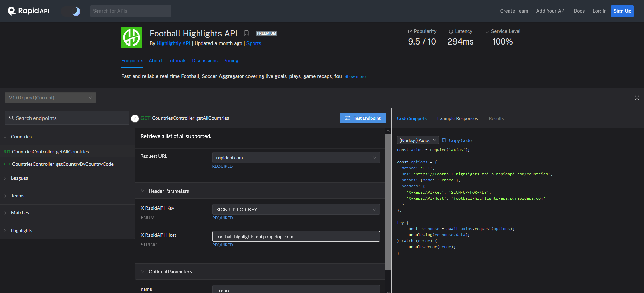The width and height of the screenshot is (644, 293).
Task: Switch to the Code Snippets tab
Action: (411, 118)
